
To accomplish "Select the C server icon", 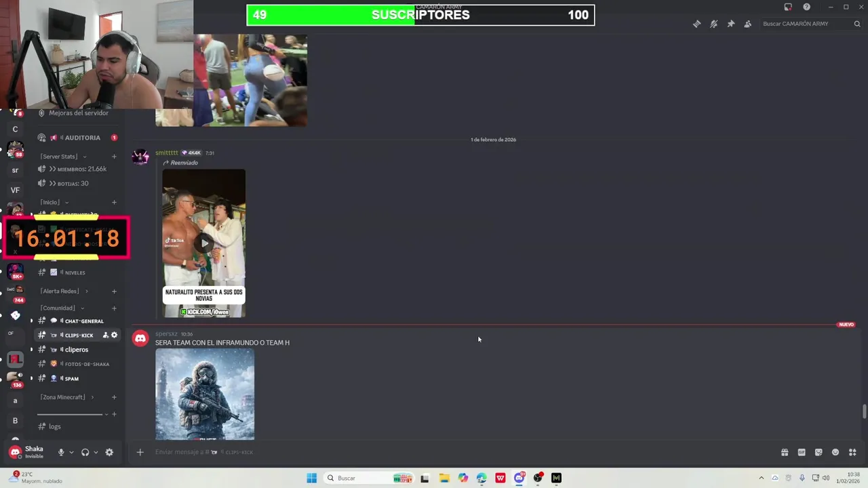I will point(15,129).
